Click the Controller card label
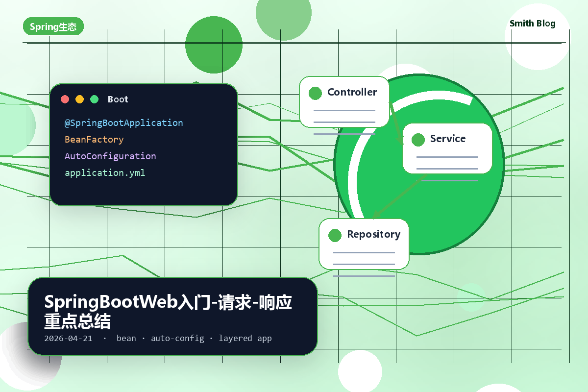The image size is (588, 392). [x=352, y=92]
